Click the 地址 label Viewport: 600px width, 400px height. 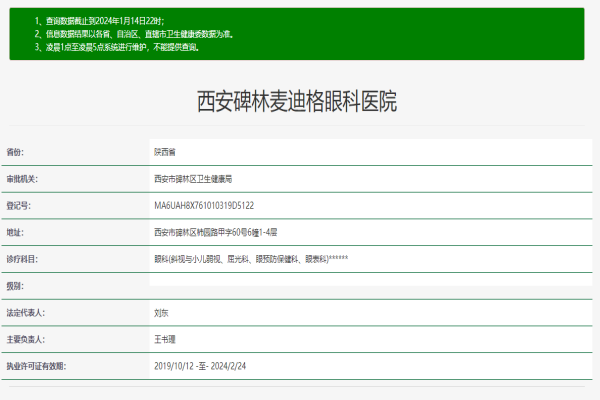pyautogui.click(x=15, y=232)
